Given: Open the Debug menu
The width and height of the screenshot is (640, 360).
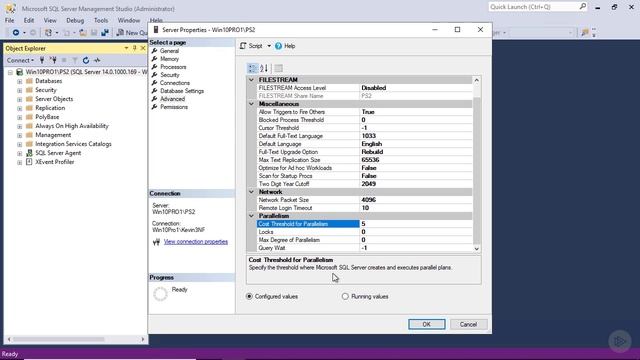Looking at the screenshot, I should pos(75,20).
